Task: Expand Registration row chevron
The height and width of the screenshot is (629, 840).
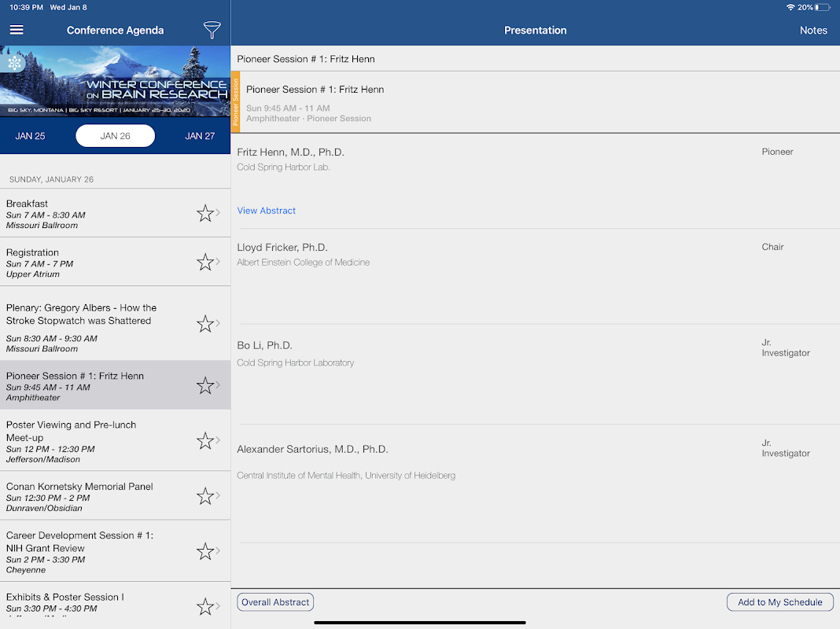Action: coord(218,261)
